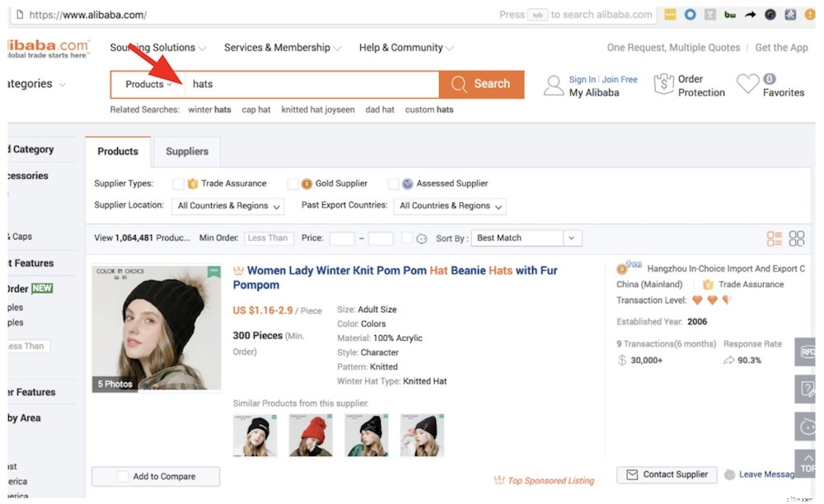Enable the Trade Assurance filter
824x504 pixels.
tap(178, 183)
